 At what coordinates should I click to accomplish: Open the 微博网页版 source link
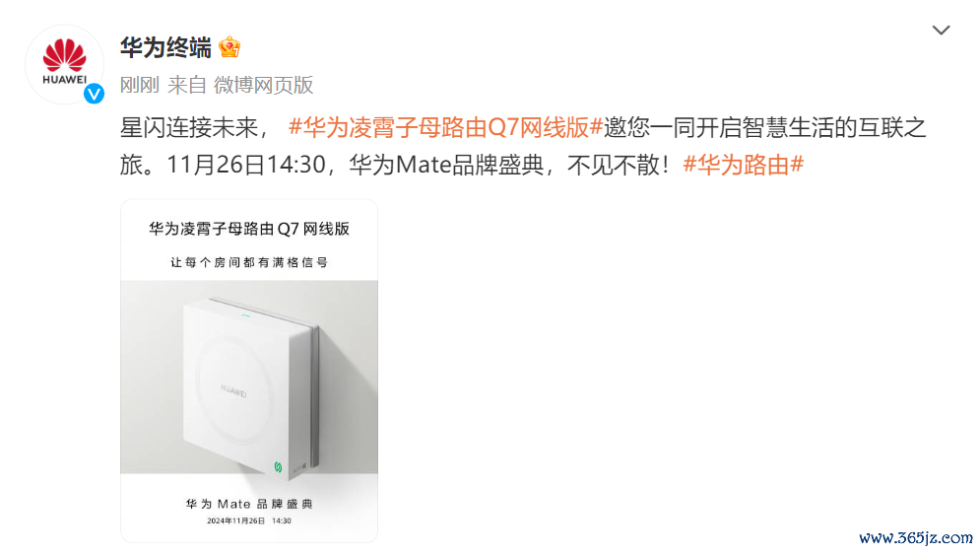[263, 85]
